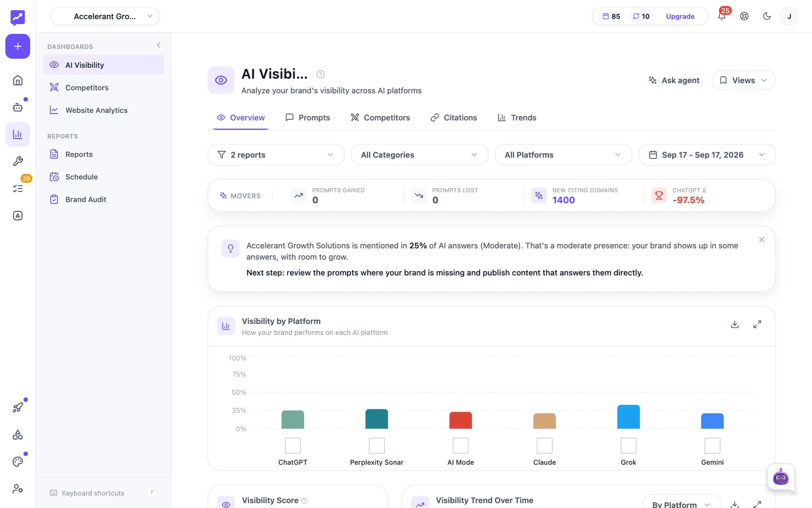
Task: Click the Grok bar in chart
Action: [628, 417]
